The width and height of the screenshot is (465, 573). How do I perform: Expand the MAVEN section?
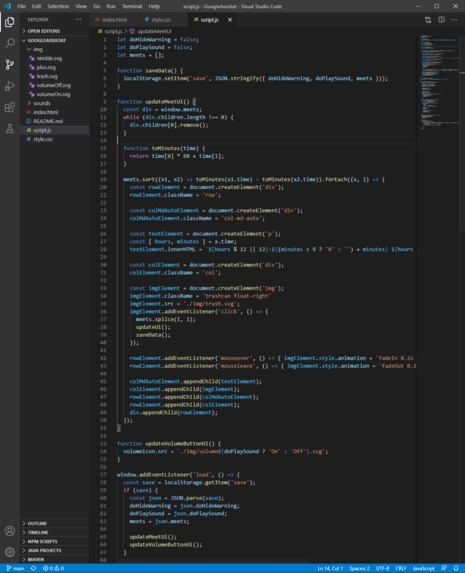tap(54, 559)
